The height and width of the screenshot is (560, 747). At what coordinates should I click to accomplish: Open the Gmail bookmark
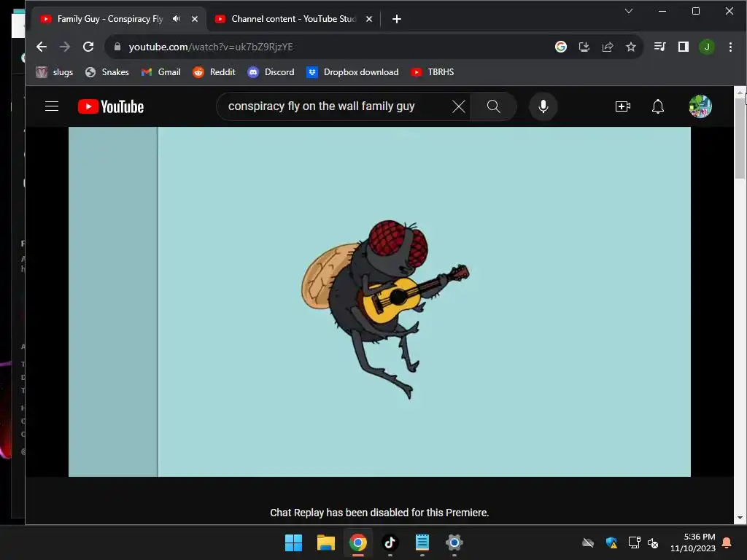[x=161, y=72]
